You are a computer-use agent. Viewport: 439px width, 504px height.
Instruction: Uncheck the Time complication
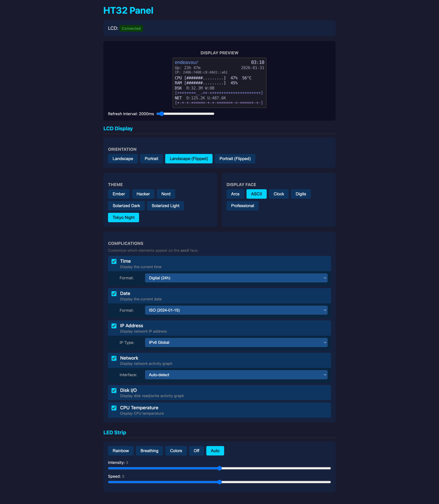114,261
